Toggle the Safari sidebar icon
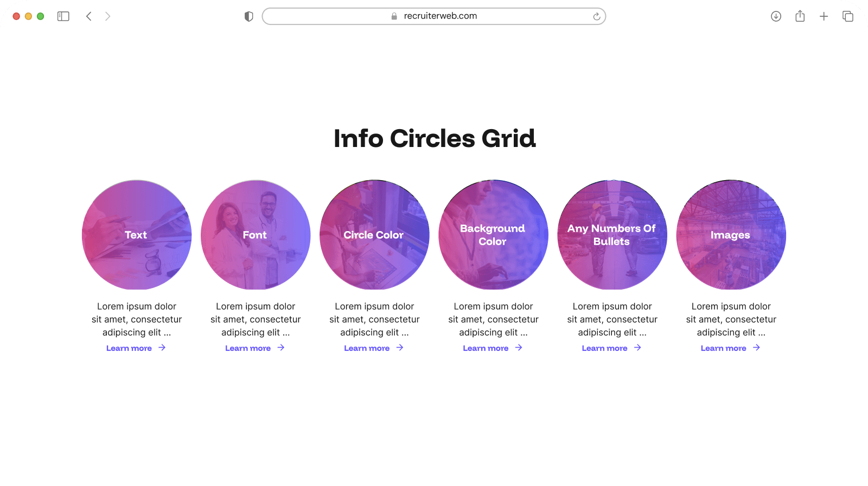The image size is (868, 486). (x=63, y=16)
